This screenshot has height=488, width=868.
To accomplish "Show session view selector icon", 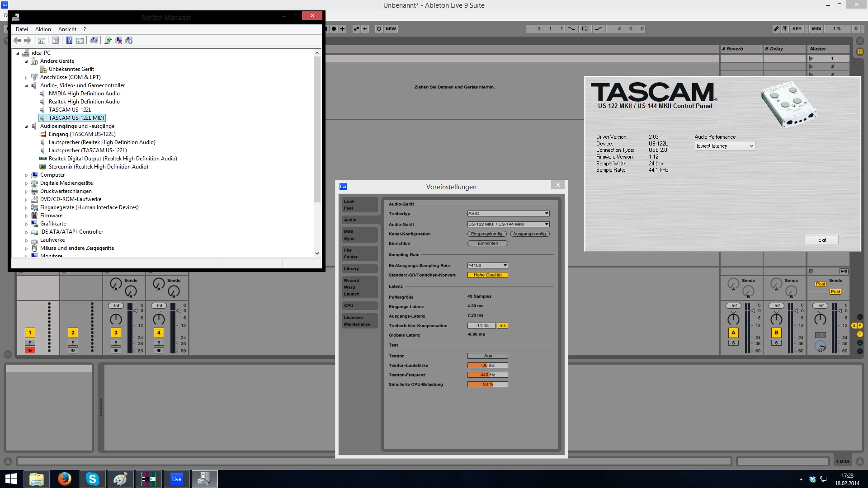I will tap(860, 52).
